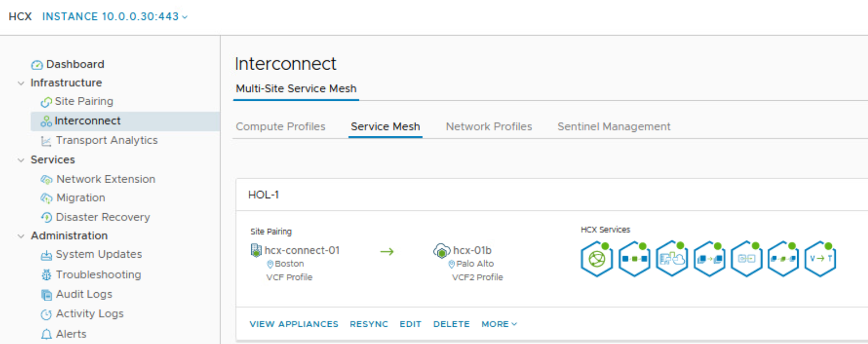The image size is (868, 344).
Task: Click RESYNC on the HOL-1 mesh
Action: click(x=369, y=324)
